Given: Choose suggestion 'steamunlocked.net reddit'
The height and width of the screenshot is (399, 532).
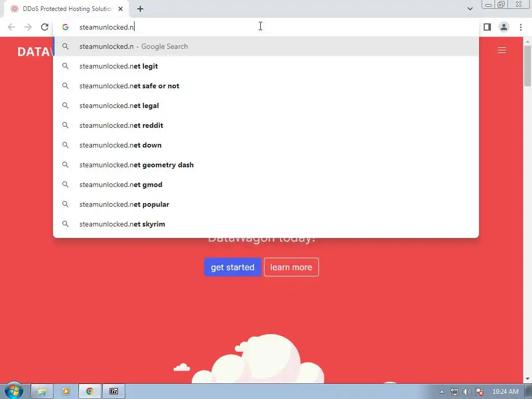Looking at the screenshot, I should (266, 125).
